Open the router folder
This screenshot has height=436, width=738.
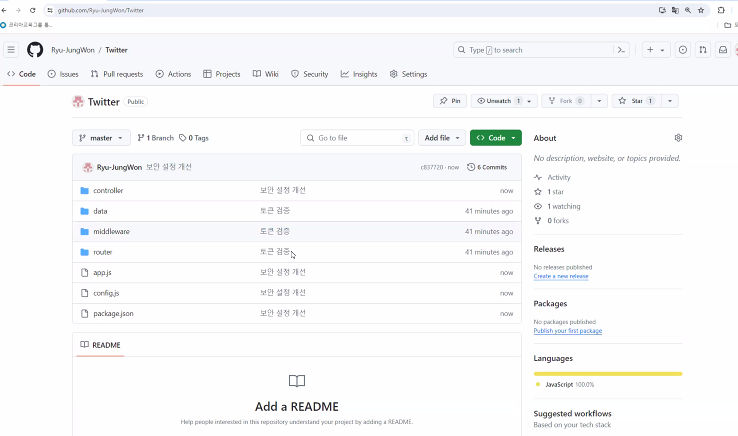pyautogui.click(x=103, y=252)
